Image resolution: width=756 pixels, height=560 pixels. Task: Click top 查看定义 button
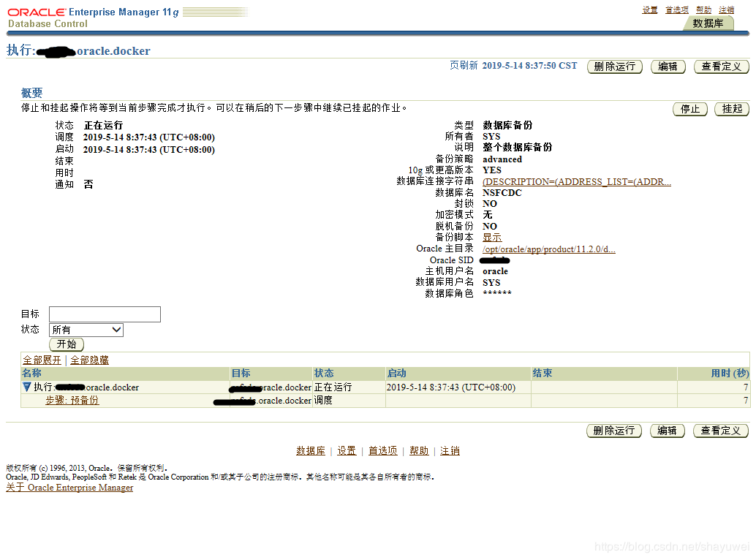722,67
